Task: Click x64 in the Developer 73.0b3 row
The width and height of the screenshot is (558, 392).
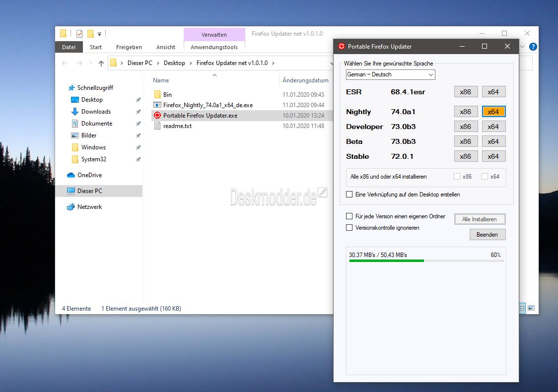Action: click(493, 127)
